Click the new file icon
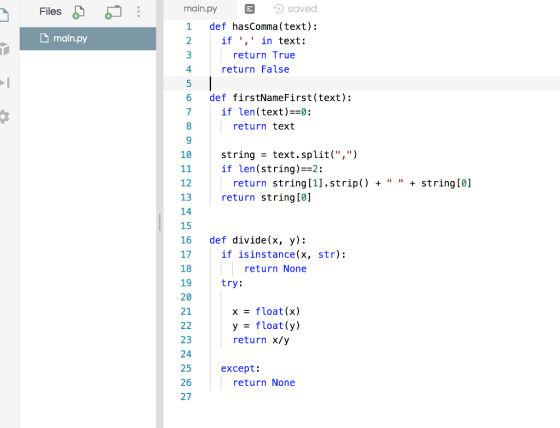This screenshot has height=428, width=560. 79,12
